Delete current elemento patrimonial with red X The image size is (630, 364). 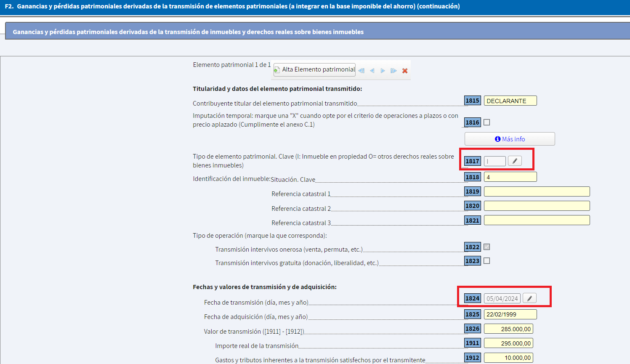pyautogui.click(x=405, y=71)
